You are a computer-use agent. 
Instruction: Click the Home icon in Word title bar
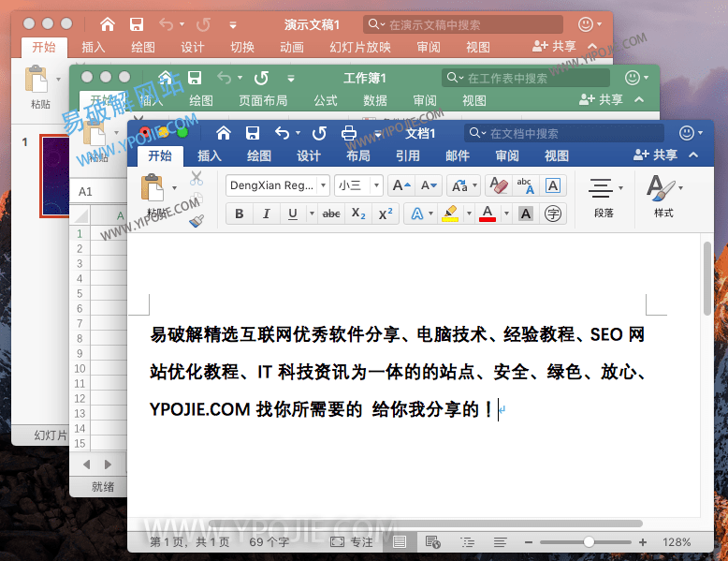224,133
